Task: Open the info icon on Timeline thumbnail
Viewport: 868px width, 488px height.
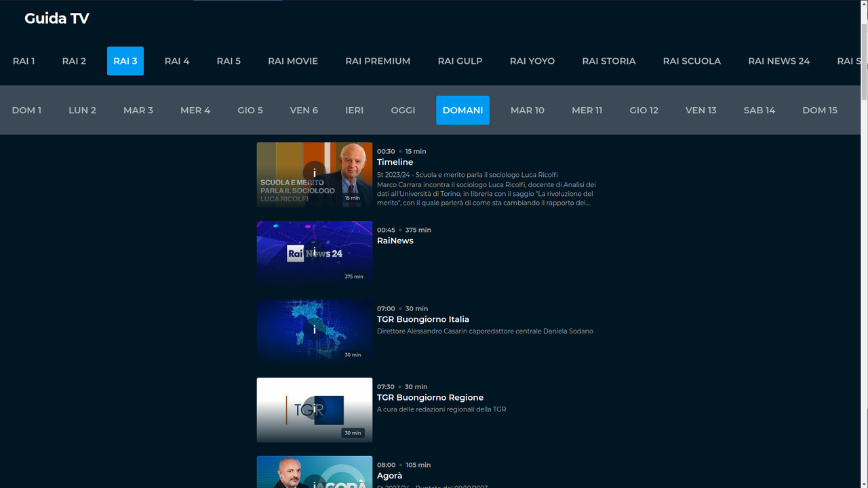Action: pyautogui.click(x=315, y=173)
